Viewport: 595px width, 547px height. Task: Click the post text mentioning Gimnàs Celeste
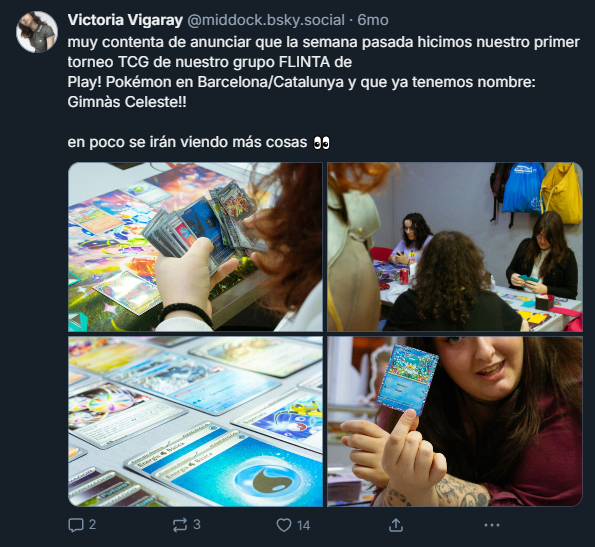(x=127, y=102)
